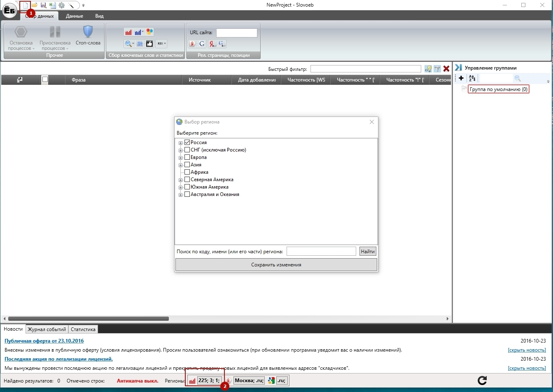Viewport: 553px width, 392px height.
Task: Save project with the floppy disk icon
Action: click(x=43, y=5)
